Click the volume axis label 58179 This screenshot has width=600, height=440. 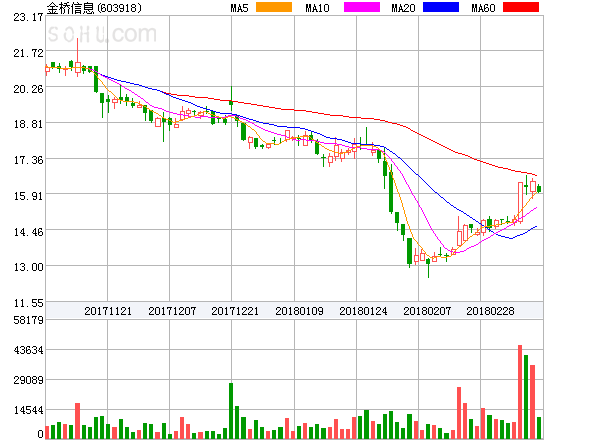click(28, 320)
